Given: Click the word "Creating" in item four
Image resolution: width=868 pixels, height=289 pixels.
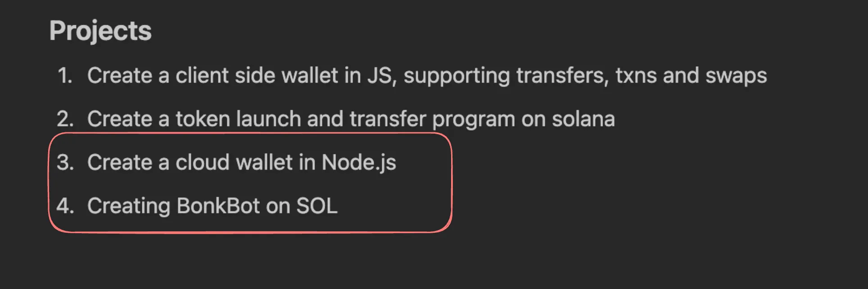Looking at the screenshot, I should tap(128, 207).
